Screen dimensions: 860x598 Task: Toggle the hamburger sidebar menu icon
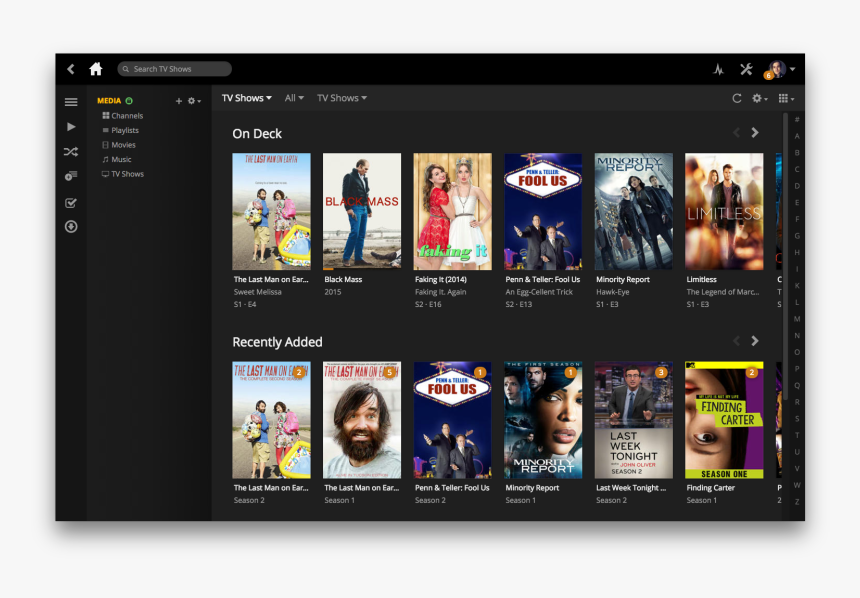71,101
